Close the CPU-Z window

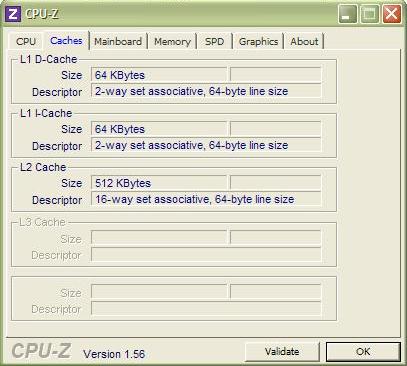pos(392,14)
